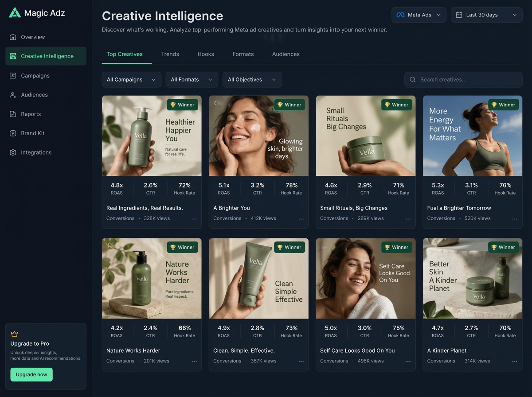Viewport: 532px width, 397px height.
Task: Click the Search creatives input field
Action: point(463,80)
